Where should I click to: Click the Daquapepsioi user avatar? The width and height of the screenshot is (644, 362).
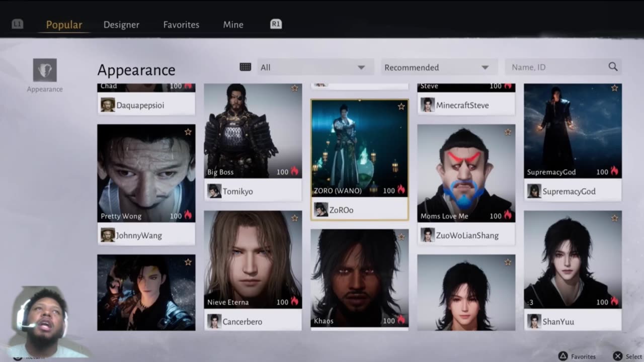(x=108, y=105)
